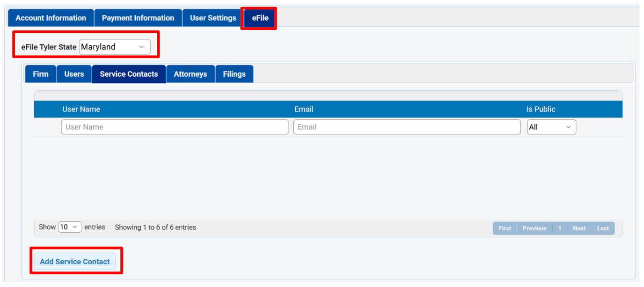Open the Filings sub-tab
The height and width of the screenshot is (287, 644).
(234, 74)
